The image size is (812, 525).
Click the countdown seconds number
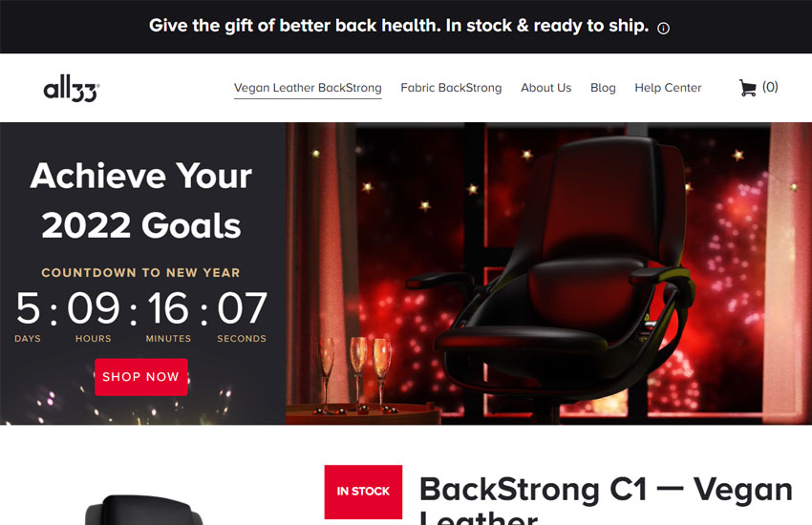click(x=242, y=307)
